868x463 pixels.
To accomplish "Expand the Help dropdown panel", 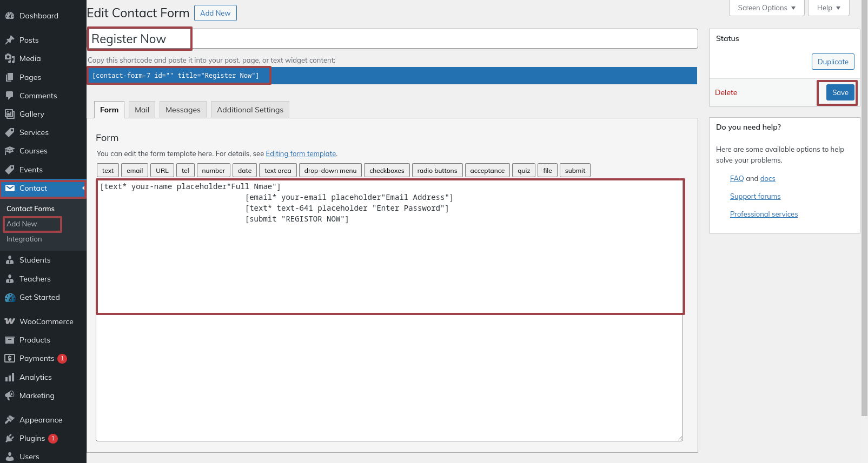I will (x=829, y=8).
